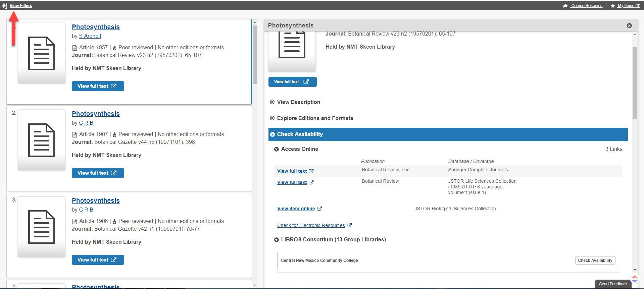Click the Send Feedback button
The width and height of the screenshot is (644, 289).
pos(613,284)
